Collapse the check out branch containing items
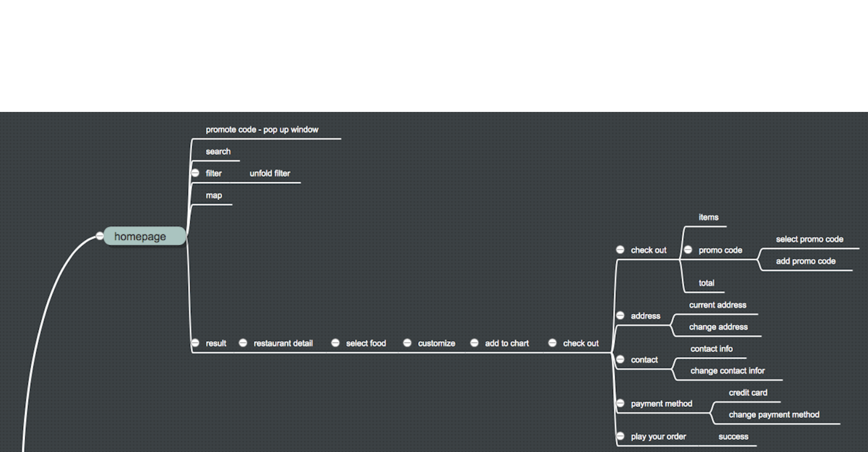Image resolution: width=868 pixels, height=452 pixels. click(620, 250)
